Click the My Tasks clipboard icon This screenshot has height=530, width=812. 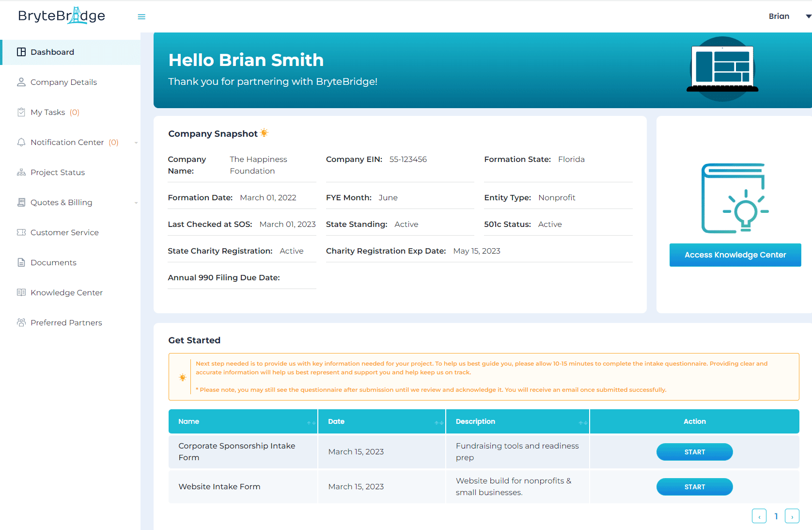tap(21, 112)
